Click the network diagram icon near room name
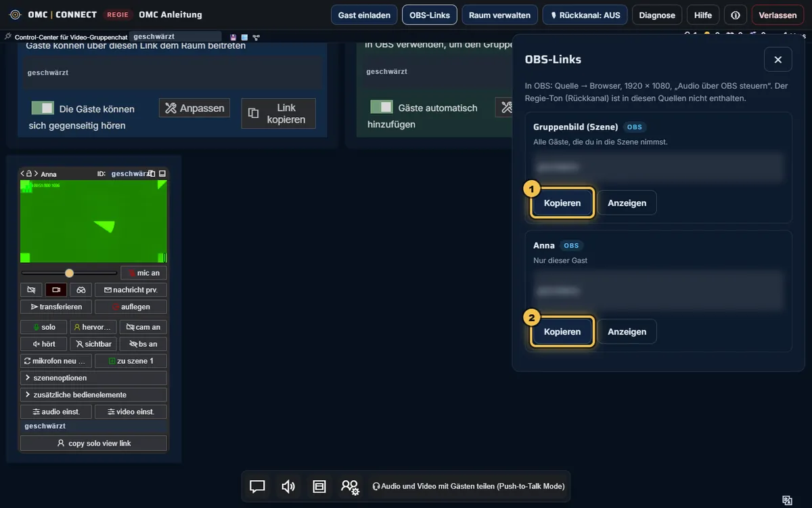This screenshot has height=508, width=812. [x=256, y=37]
